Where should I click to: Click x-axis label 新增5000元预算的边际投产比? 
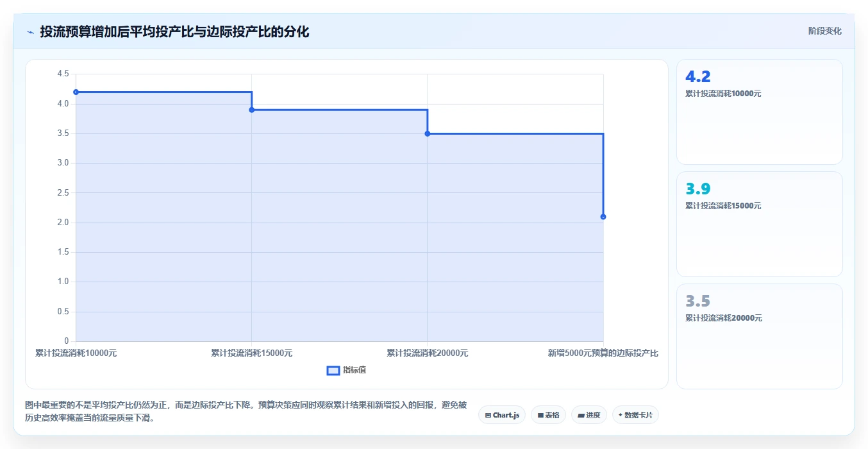(x=603, y=353)
